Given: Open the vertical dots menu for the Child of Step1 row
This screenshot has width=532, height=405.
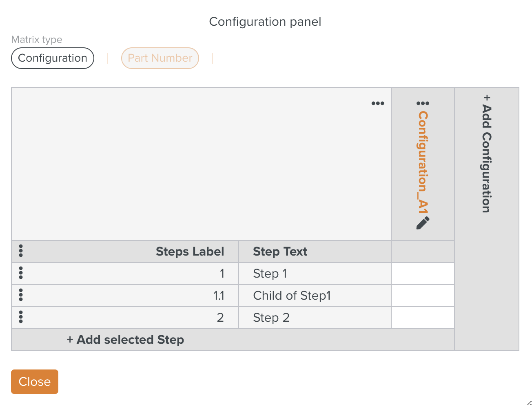Looking at the screenshot, I should tap(21, 295).
